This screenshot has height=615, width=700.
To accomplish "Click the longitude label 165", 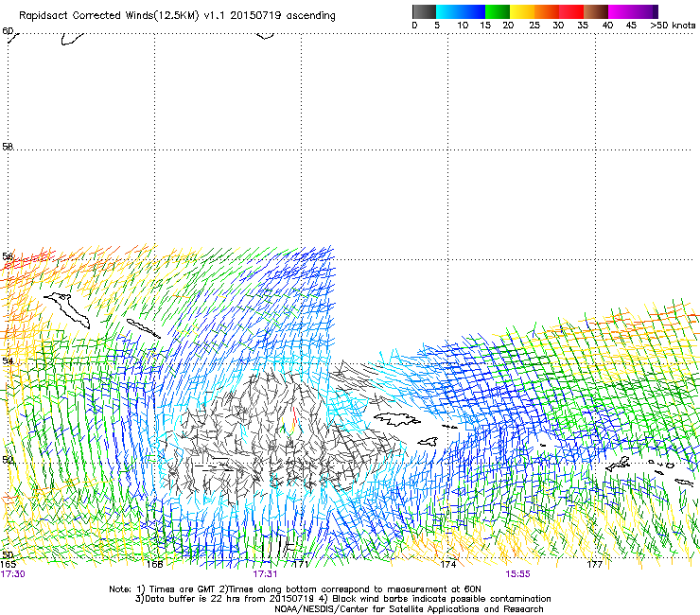I will (8, 564).
